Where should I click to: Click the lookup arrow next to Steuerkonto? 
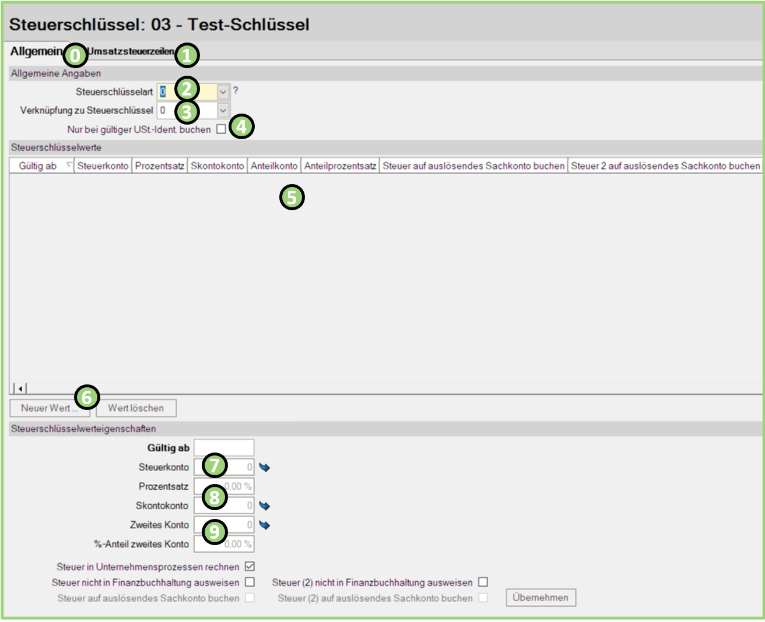(x=265, y=466)
